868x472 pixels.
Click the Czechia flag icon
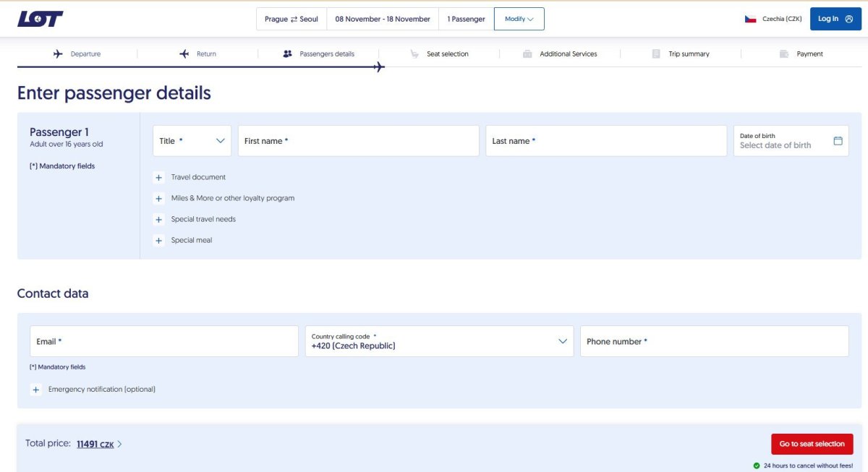(750, 19)
